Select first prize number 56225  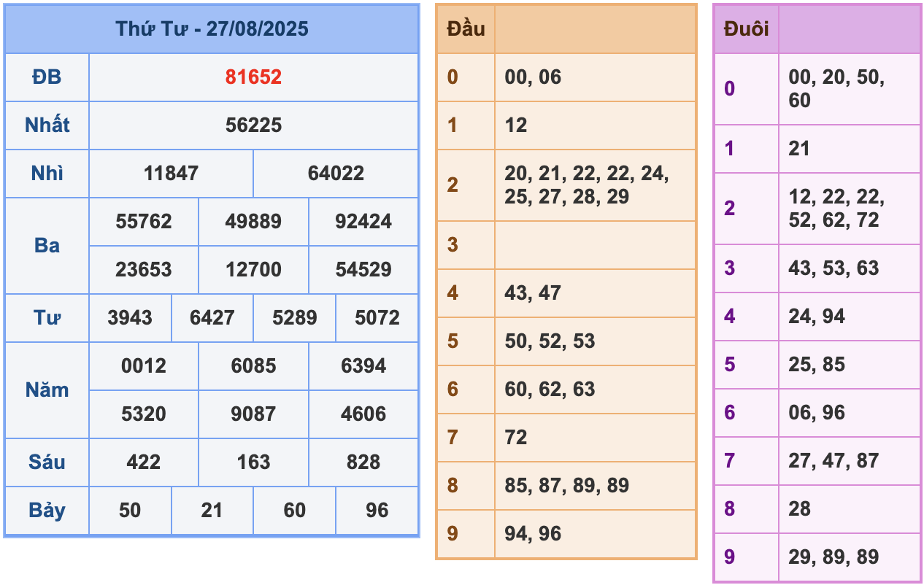[253, 125]
